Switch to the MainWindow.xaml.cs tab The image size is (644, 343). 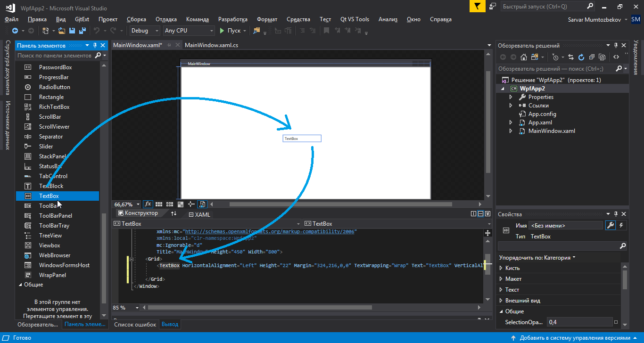211,45
